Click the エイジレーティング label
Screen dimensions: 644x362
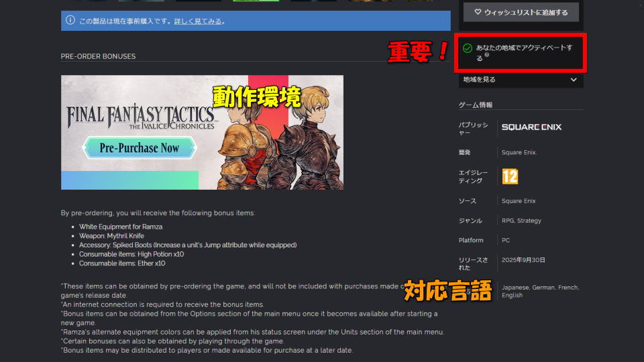[x=473, y=176]
